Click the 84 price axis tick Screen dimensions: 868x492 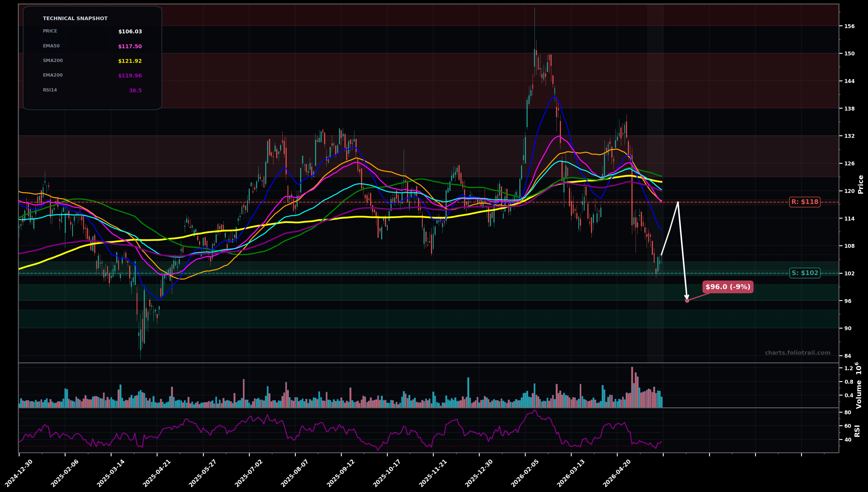[x=848, y=356]
